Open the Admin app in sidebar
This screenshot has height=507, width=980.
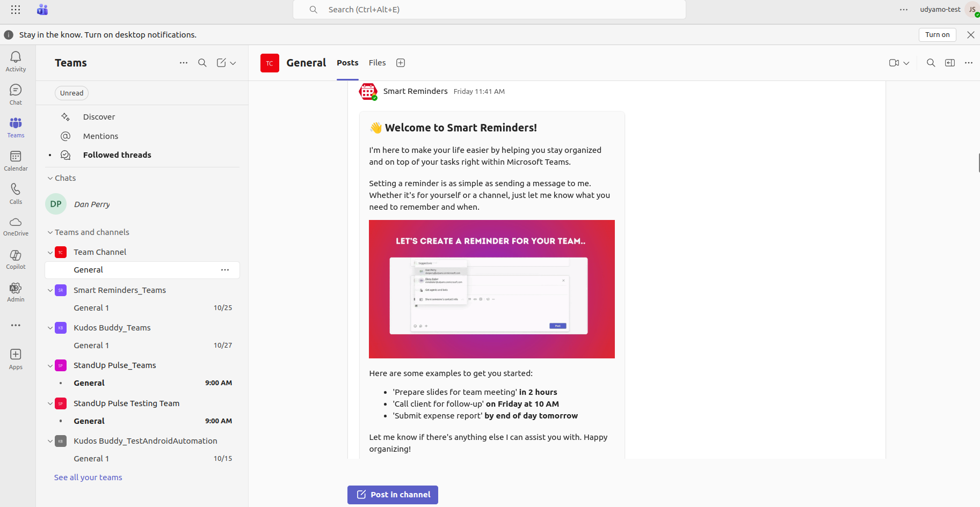16,289
